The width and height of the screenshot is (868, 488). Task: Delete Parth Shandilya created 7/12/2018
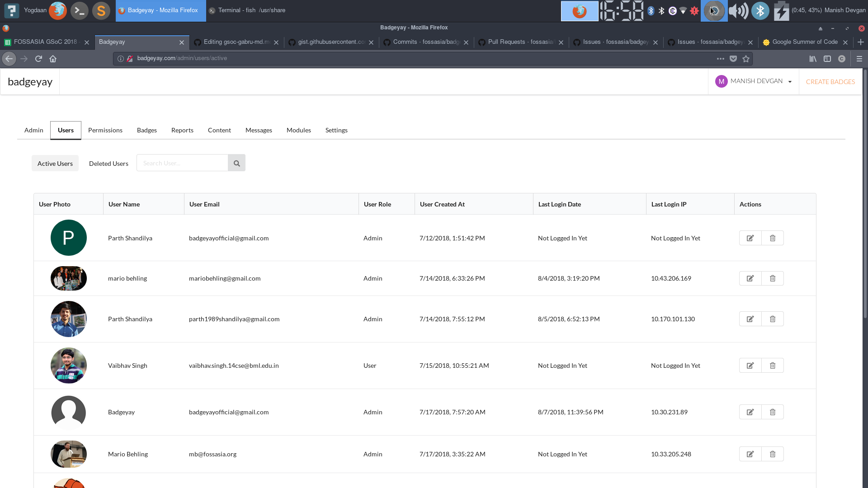click(x=773, y=238)
